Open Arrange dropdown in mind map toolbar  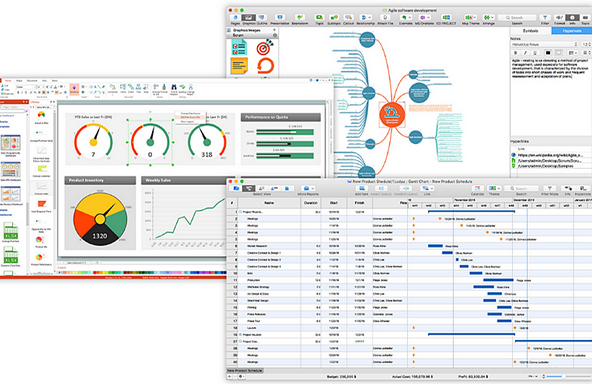click(488, 18)
